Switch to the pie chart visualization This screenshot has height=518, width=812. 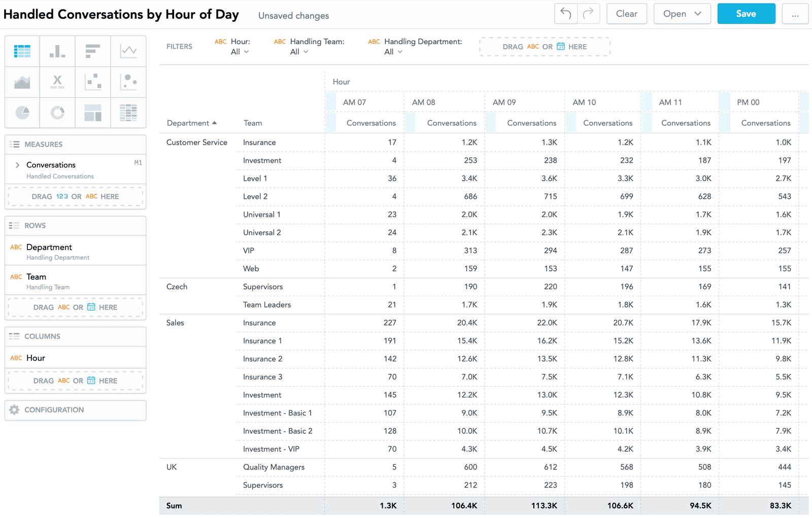[22, 113]
